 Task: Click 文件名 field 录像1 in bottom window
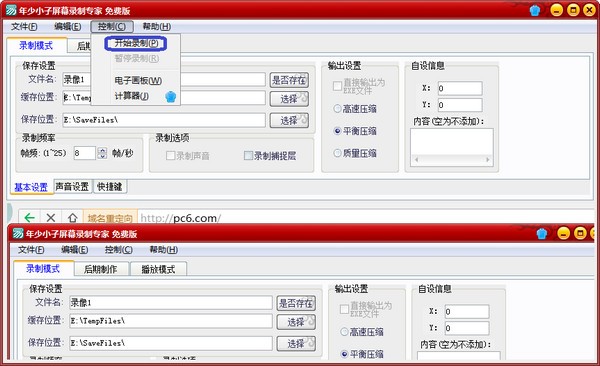171,302
